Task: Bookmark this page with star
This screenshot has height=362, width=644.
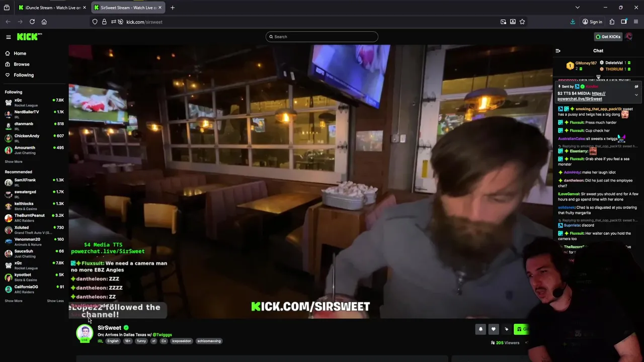Action: click(x=522, y=22)
